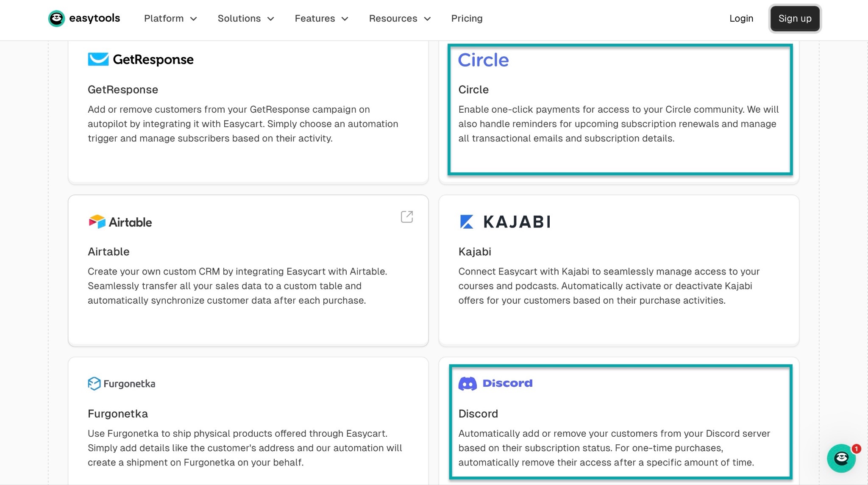Click the Airtable logo in card
This screenshot has height=485, width=868.
[x=120, y=222]
